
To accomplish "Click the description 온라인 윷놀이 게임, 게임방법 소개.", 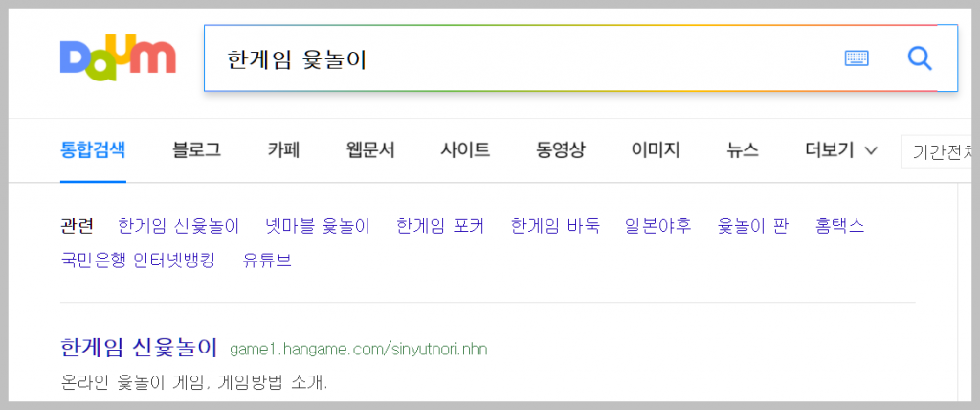I will pyautogui.click(x=194, y=382).
